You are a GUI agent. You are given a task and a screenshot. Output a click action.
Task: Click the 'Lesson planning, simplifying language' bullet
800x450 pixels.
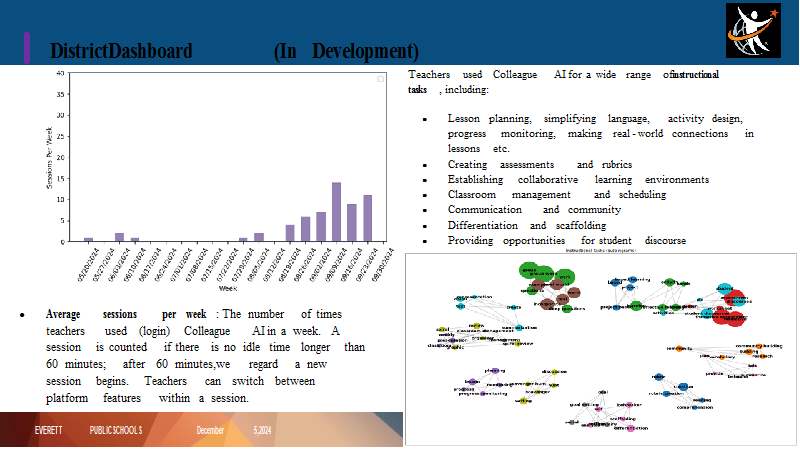click(x=601, y=134)
